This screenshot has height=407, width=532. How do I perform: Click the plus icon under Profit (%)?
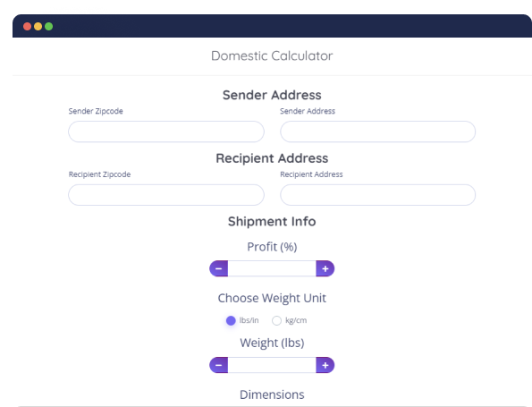tap(325, 269)
